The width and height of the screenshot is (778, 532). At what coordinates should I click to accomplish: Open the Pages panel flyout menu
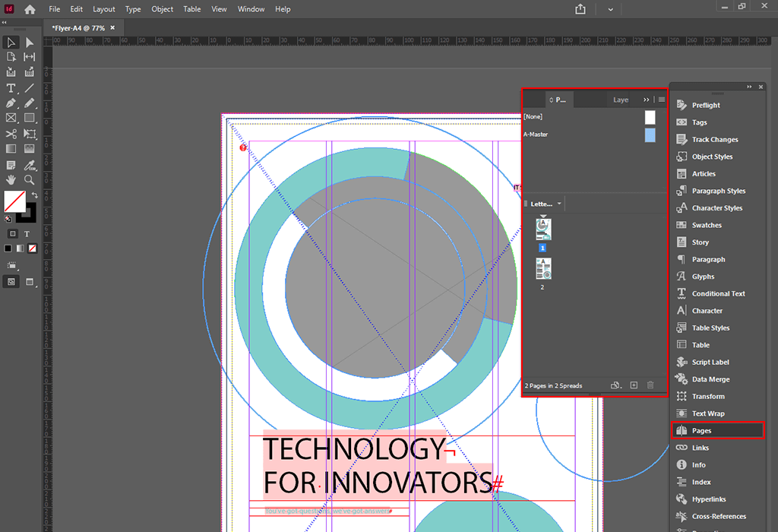coord(662,100)
